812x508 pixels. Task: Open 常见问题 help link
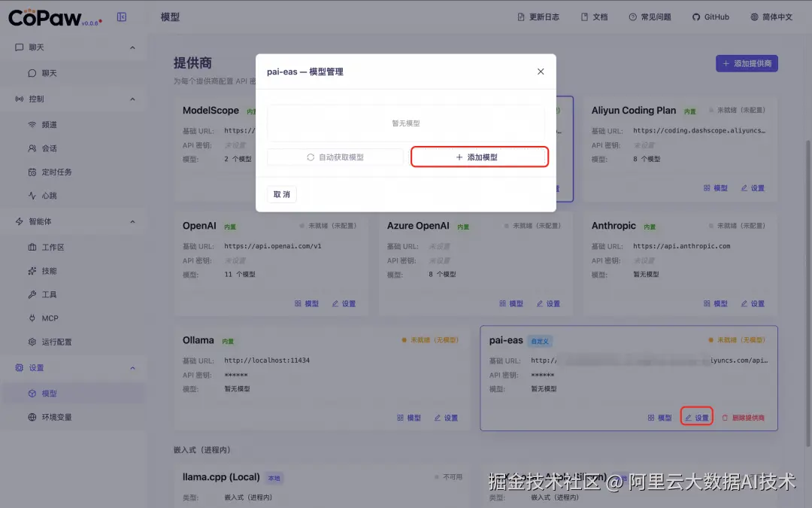click(x=650, y=17)
